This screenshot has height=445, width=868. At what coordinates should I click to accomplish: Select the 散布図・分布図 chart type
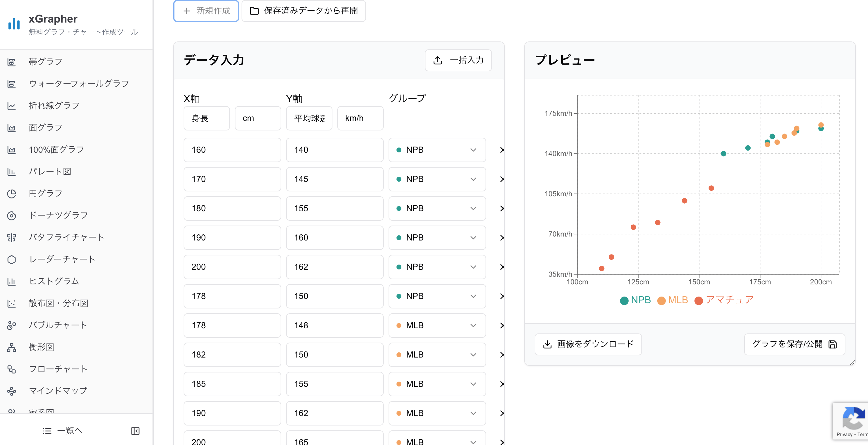pyautogui.click(x=58, y=303)
